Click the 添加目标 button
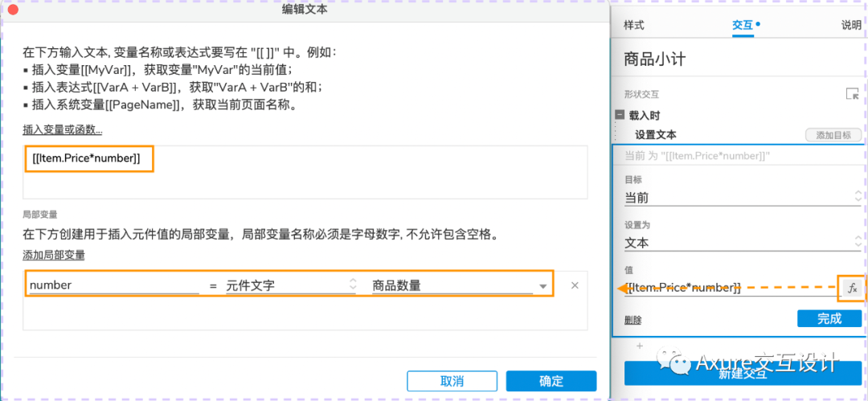 tap(833, 135)
